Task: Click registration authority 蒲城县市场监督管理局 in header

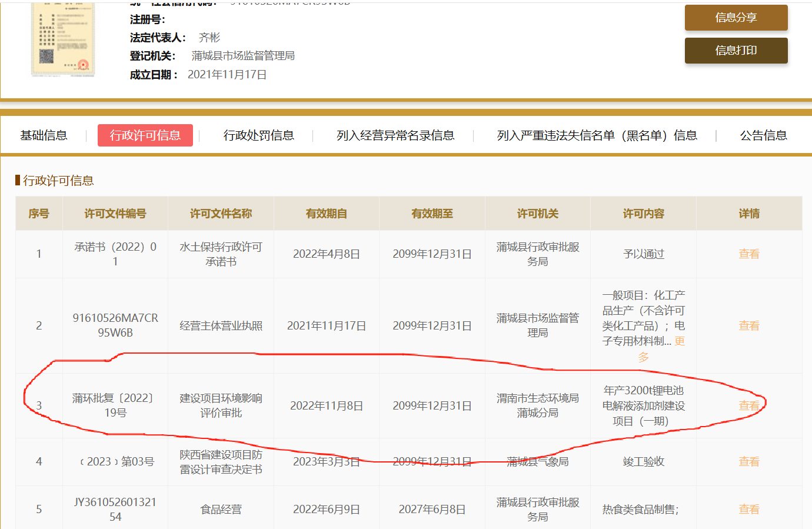Action: point(243,56)
